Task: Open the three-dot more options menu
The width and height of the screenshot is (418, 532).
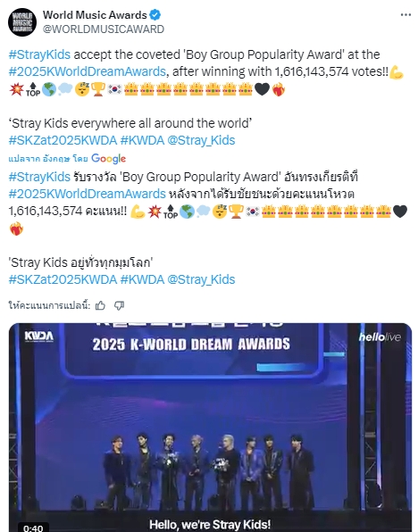Action: click(405, 15)
